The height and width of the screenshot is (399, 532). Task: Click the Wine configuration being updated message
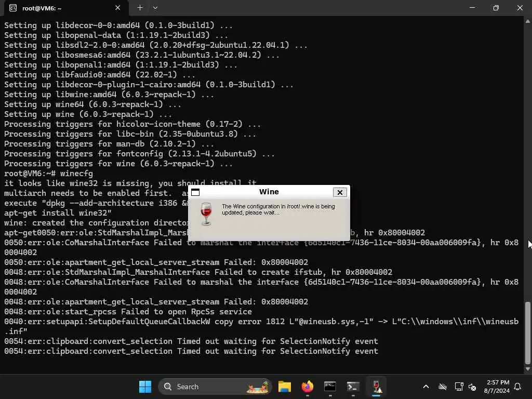pos(278,210)
